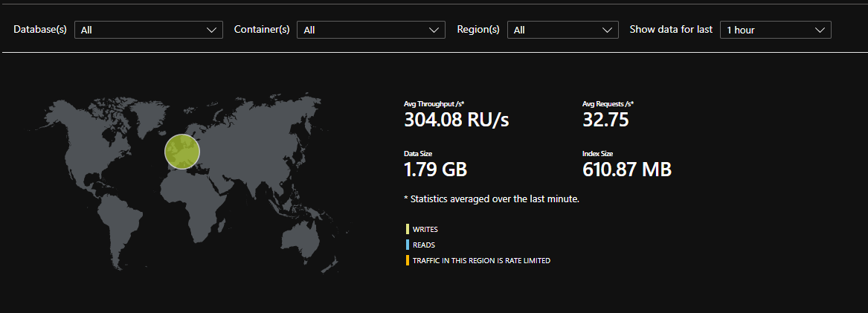The width and height of the screenshot is (868, 313).
Task: Click the "Traffic in this region is rate limited" label
Action: coord(481,260)
